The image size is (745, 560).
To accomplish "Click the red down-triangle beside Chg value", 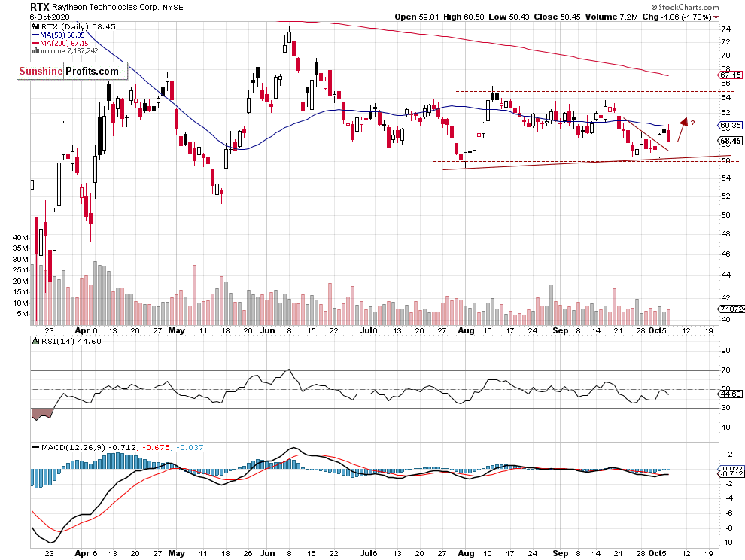I will pos(716,17).
